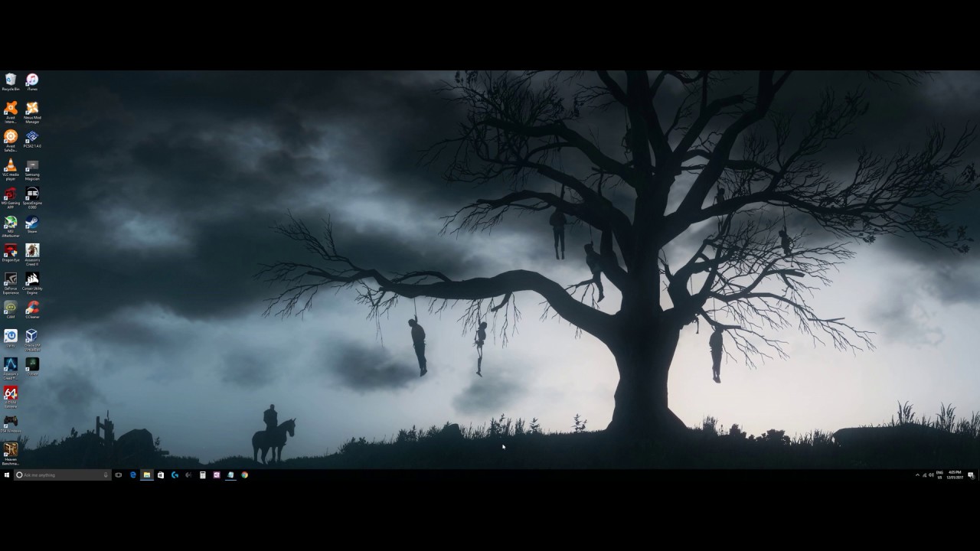
Task: Expand the hidden system tray icons
Action: point(917,475)
